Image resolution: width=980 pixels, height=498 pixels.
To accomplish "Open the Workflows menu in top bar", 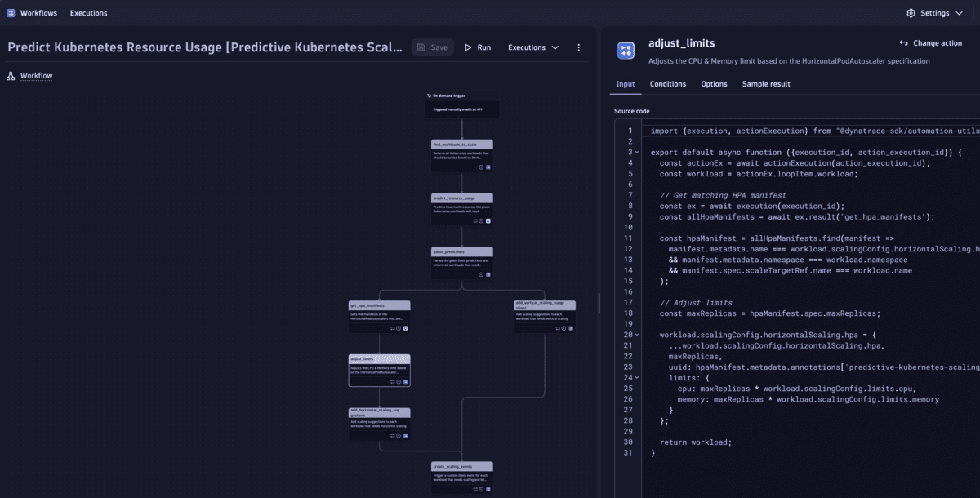I will (38, 13).
